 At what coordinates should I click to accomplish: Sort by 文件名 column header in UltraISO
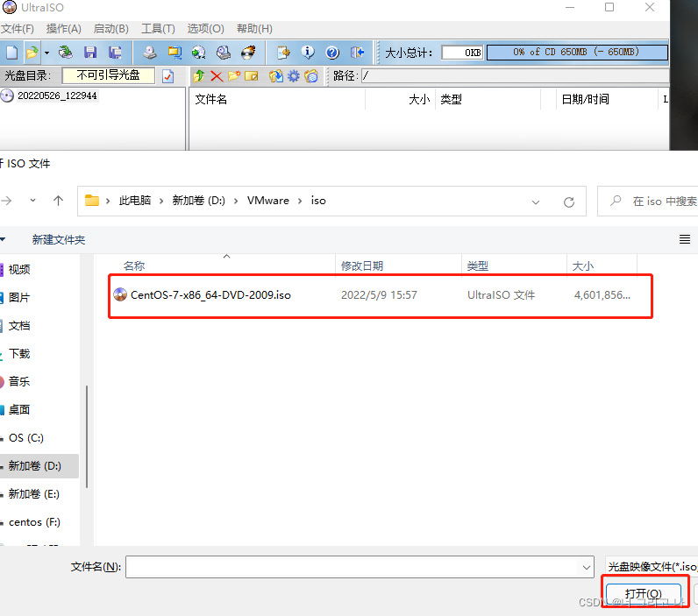pyautogui.click(x=211, y=99)
